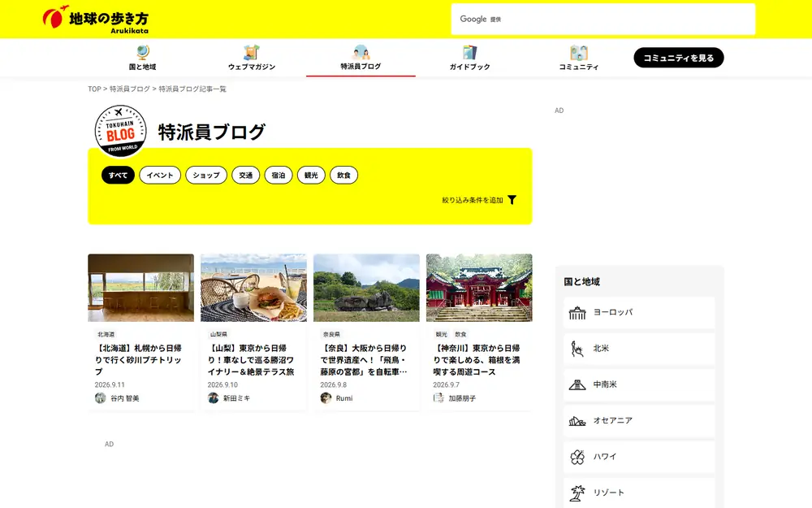Select the すべて filter chip
This screenshot has height=508, width=812.
pos(118,176)
